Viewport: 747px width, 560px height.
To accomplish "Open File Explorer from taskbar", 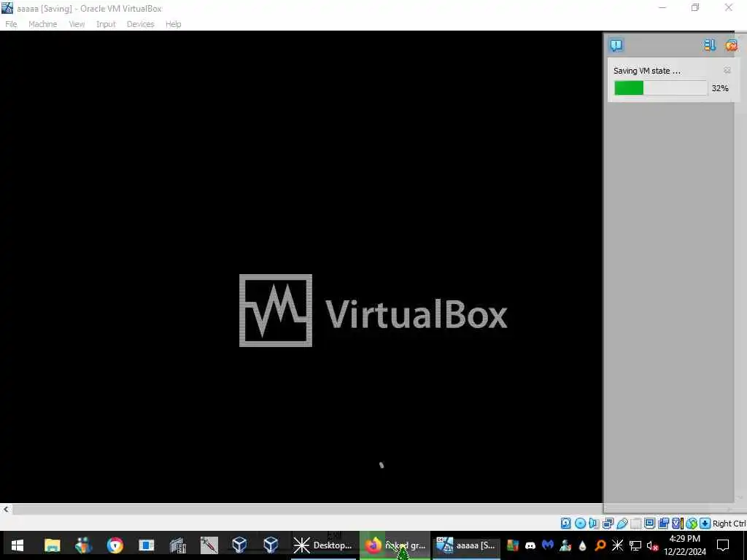I will click(x=52, y=545).
